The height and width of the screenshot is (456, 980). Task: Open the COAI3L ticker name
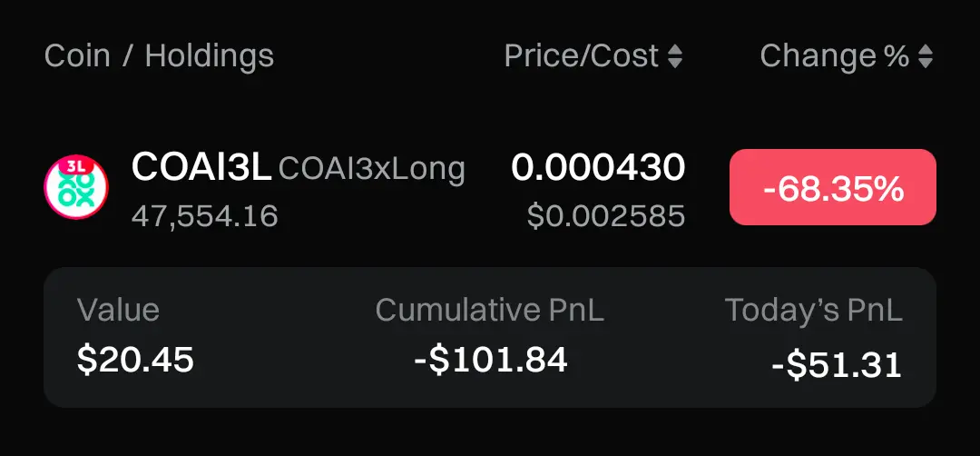click(201, 168)
